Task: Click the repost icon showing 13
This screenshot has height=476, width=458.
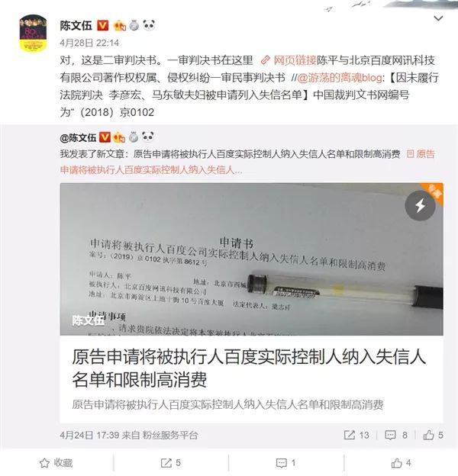Action: pyautogui.click(x=350, y=435)
